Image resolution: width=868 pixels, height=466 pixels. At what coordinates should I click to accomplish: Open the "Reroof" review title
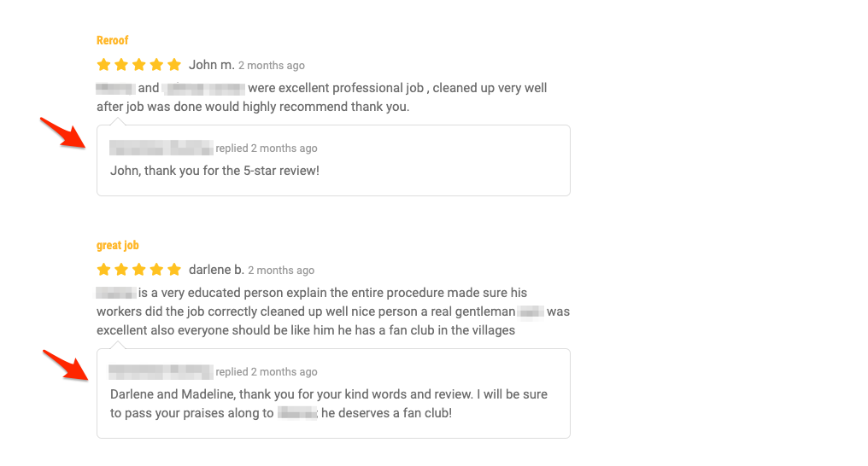(112, 40)
